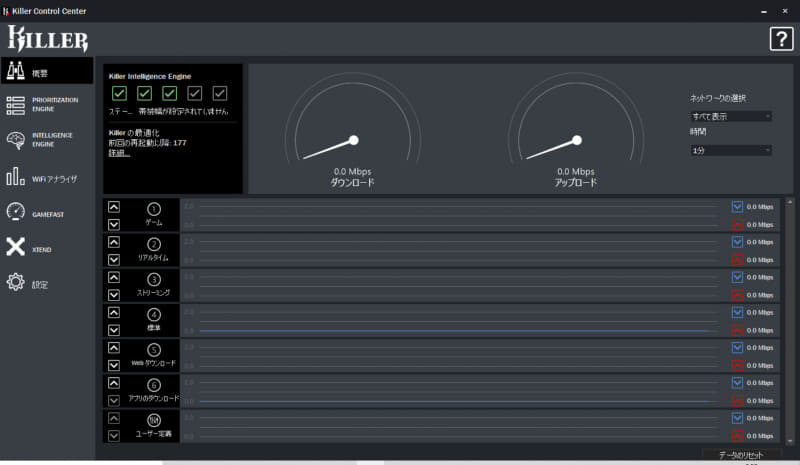
Task: Open the Intelligence Engine brain icon
Action: [15, 140]
